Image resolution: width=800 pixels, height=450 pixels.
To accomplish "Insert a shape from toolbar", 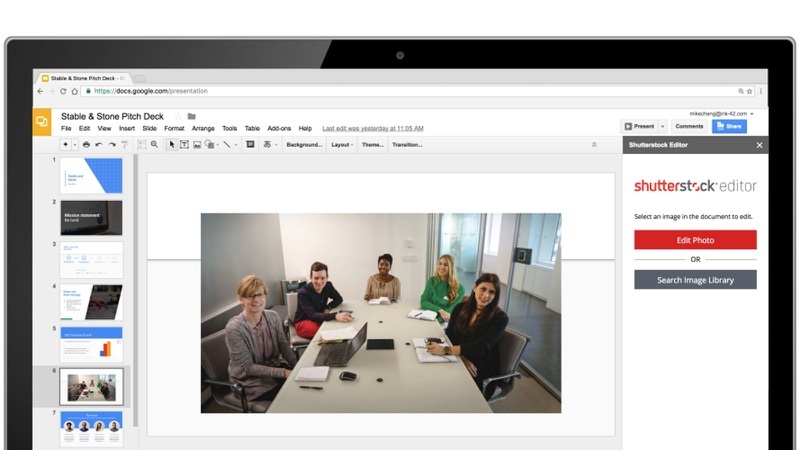I will (209, 145).
